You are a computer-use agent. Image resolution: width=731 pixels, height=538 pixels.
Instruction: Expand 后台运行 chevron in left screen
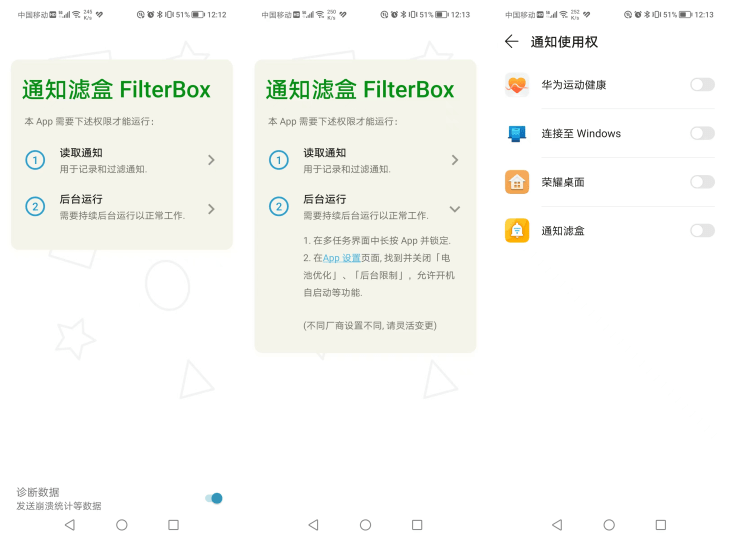pos(211,209)
